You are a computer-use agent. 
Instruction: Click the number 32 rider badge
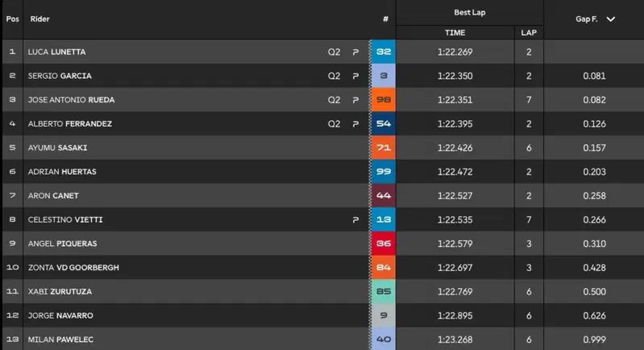coord(383,52)
